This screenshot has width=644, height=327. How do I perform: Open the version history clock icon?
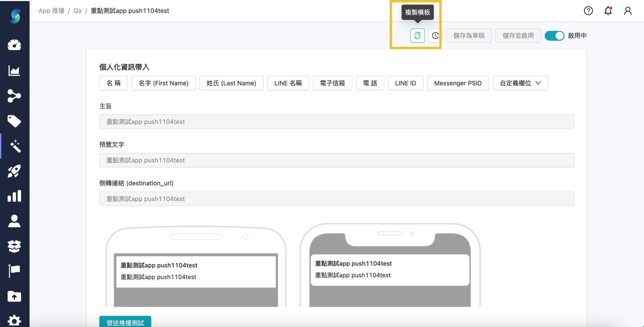pyautogui.click(x=435, y=36)
